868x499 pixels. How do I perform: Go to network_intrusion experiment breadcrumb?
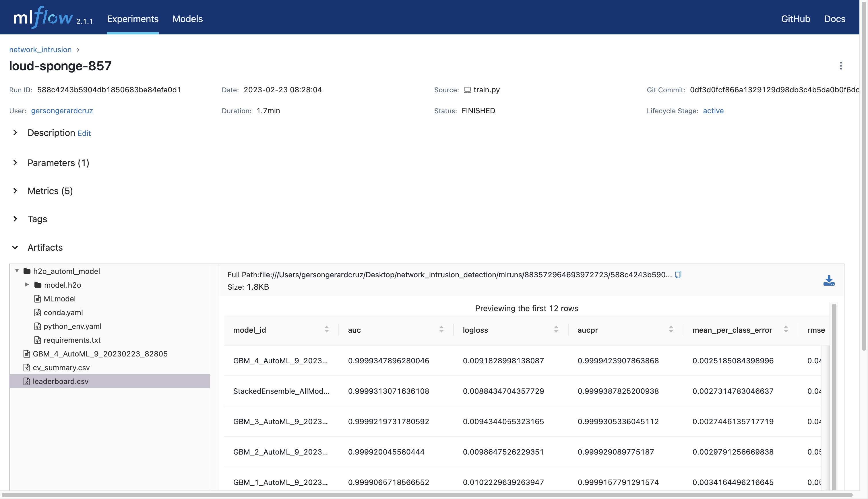point(40,50)
